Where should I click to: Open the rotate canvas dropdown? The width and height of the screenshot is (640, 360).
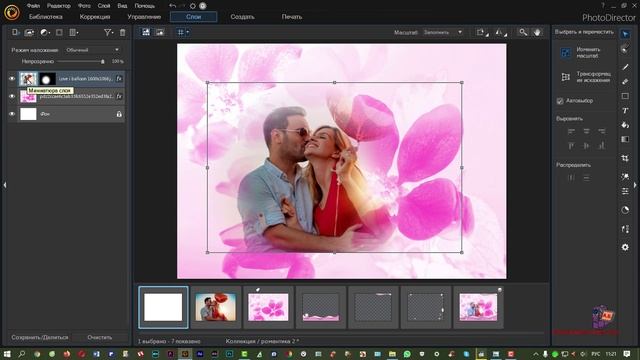pyautogui.click(x=482, y=32)
